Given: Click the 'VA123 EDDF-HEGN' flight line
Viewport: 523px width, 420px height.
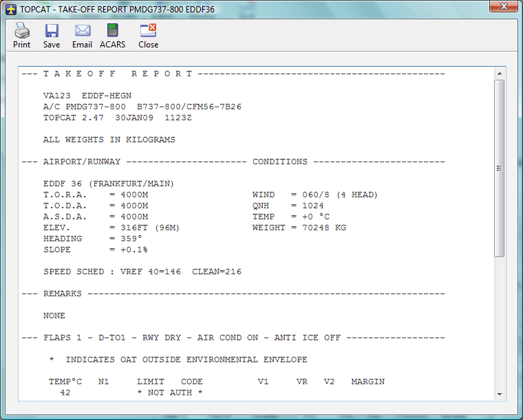Looking at the screenshot, I should [87, 96].
